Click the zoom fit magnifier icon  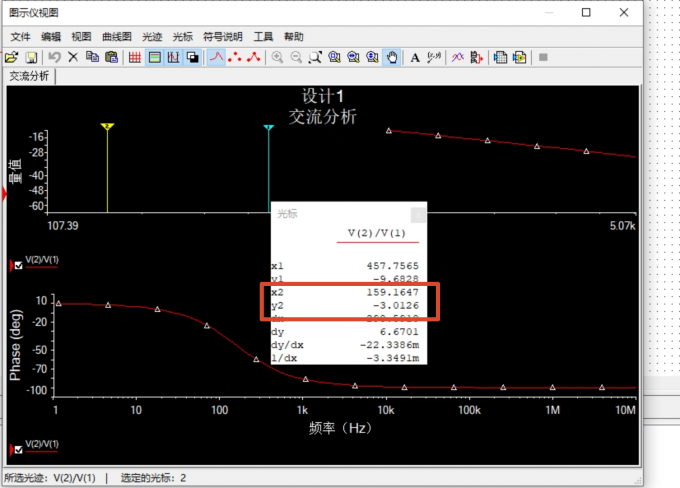(334, 57)
